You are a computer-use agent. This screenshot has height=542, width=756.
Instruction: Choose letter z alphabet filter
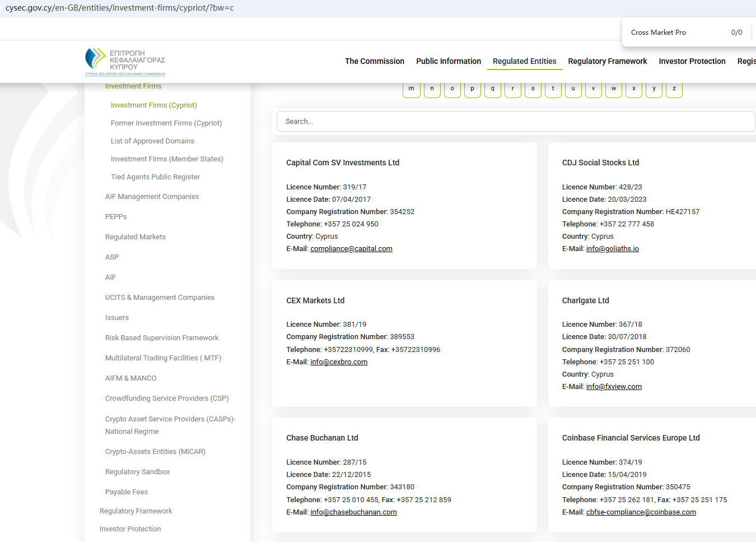(674, 89)
